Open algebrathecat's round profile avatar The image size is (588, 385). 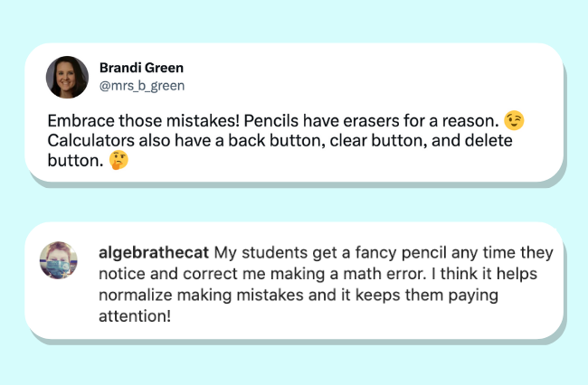(59, 260)
